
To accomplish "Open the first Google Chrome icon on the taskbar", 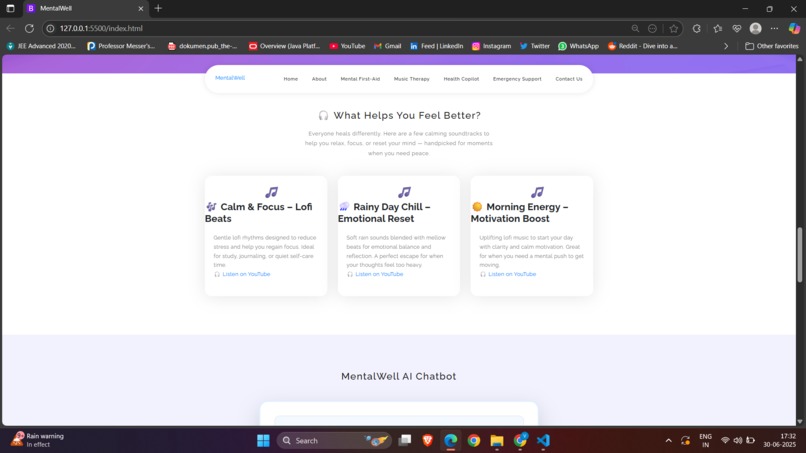I will pyautogui.click(x=473, y=440).
